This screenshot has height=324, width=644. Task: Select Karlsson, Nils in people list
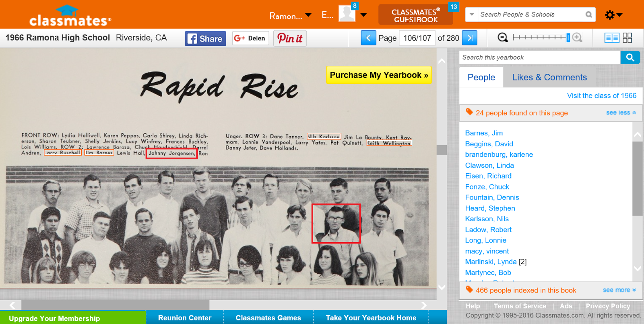pos(487,219)
